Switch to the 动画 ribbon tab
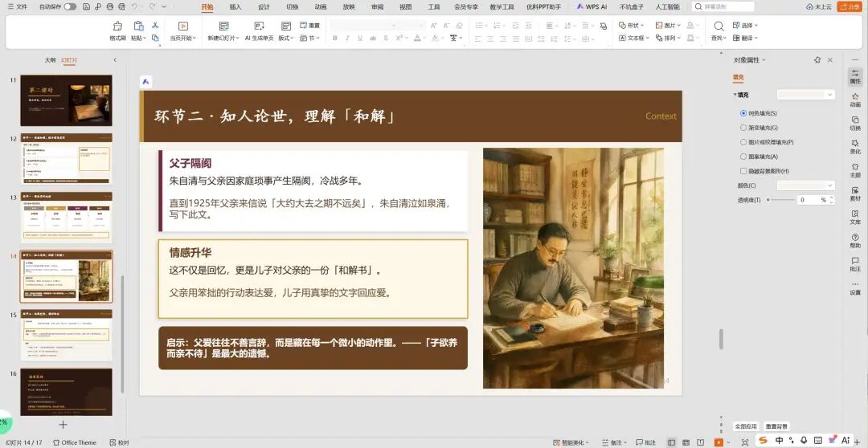 click(321, 7)
